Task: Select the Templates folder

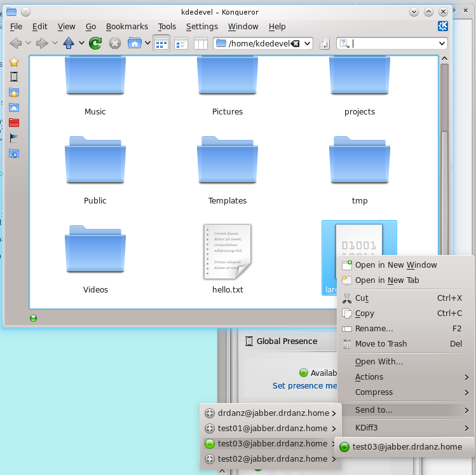Action: (228, 170)
